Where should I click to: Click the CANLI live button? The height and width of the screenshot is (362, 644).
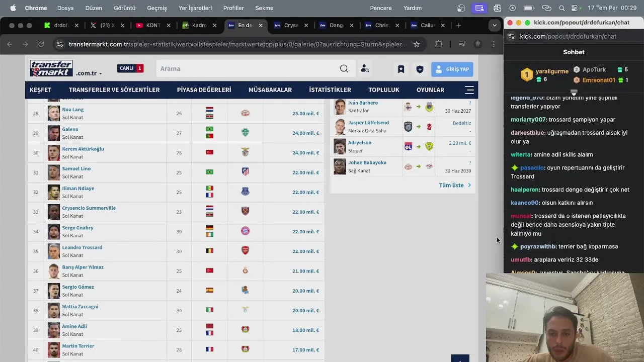(130, 68)
